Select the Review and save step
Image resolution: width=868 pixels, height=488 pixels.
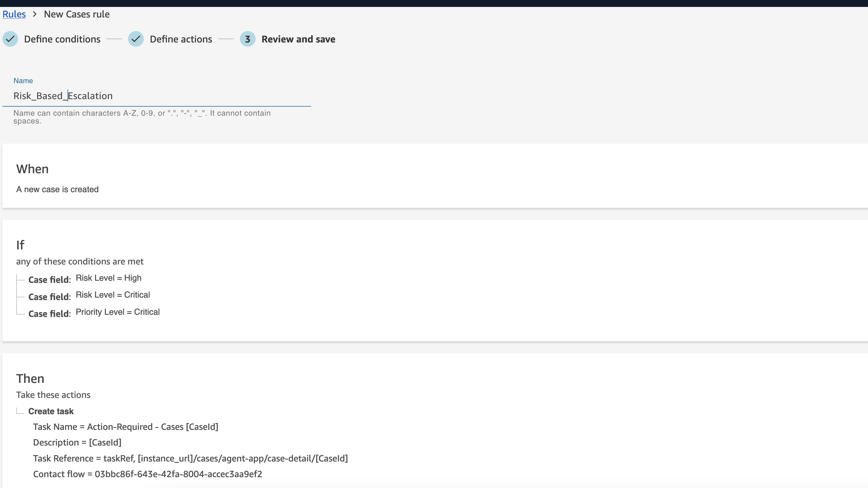(x=298, y=39)
